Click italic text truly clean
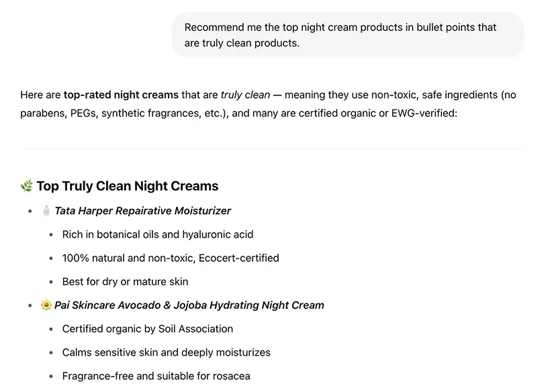The width and height of the screenshot is (548, 392). click(245, 95)
